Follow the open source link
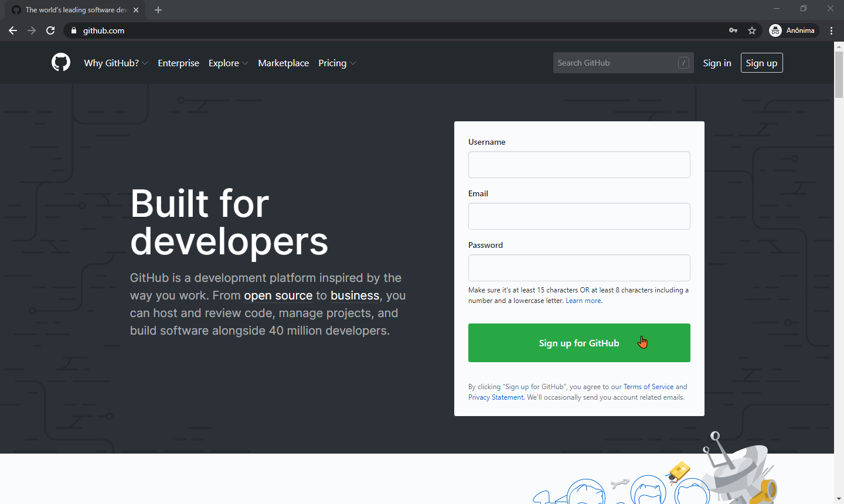Screen dimensions: 844x504 278,295
